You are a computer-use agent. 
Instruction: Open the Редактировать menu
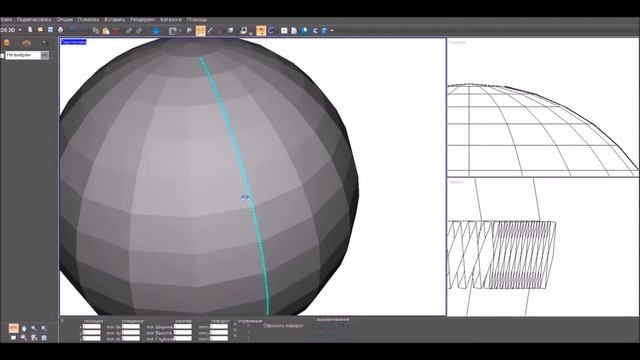coord(34,20)
